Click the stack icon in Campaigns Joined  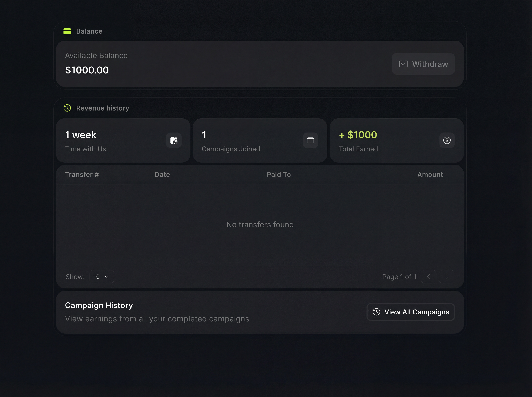coord(310,140)
